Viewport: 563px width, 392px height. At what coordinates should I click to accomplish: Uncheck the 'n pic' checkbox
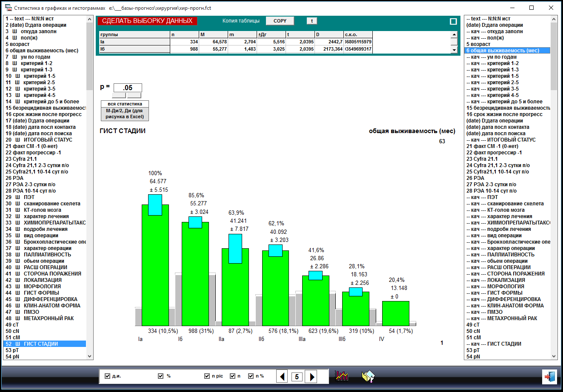(207, 376)
